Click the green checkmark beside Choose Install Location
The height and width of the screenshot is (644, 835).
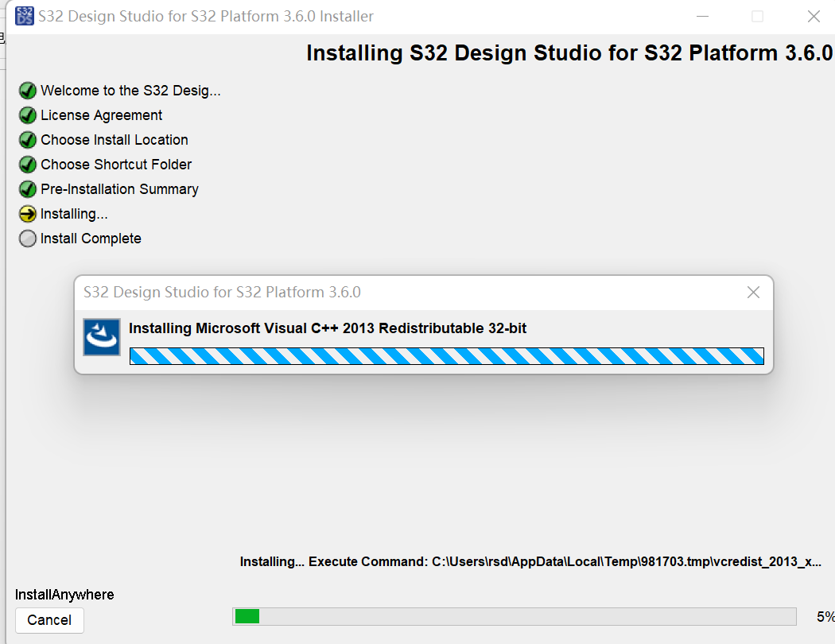[27, 139]
